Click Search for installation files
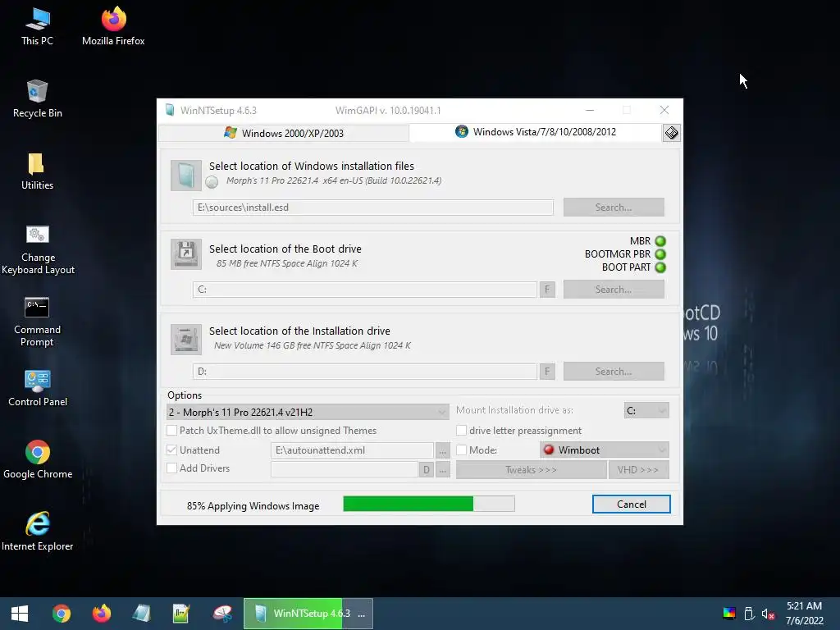This screenshot has width=840, height=630. pyautogui.click(x=614, y=208)
